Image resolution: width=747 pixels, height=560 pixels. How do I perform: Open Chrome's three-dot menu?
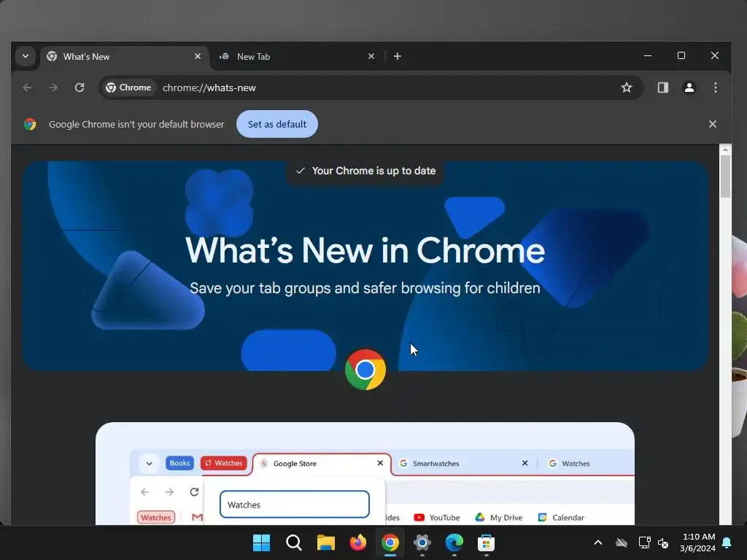tap(715, 87)
